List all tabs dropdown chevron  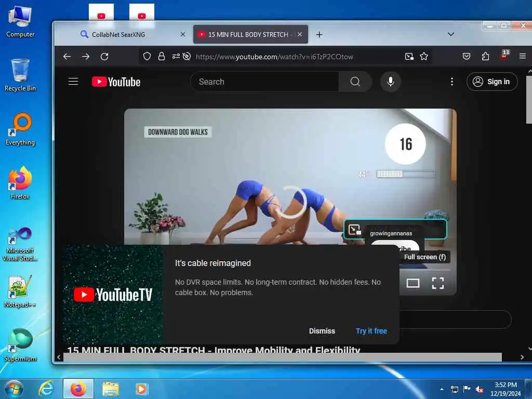click(450, 34)
